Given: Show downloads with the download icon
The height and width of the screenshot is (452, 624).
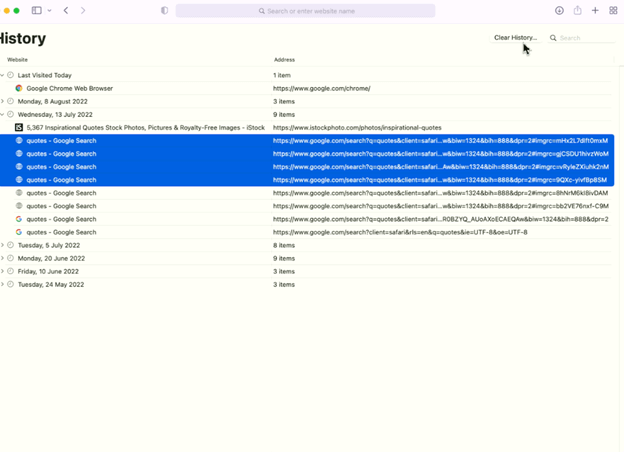Looking at the screenshot, I should pos(559,11).
